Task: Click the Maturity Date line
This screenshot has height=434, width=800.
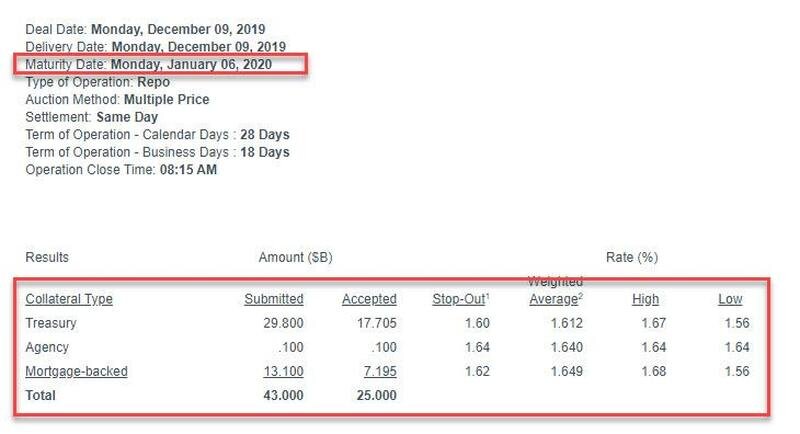Action: (148, 64)
